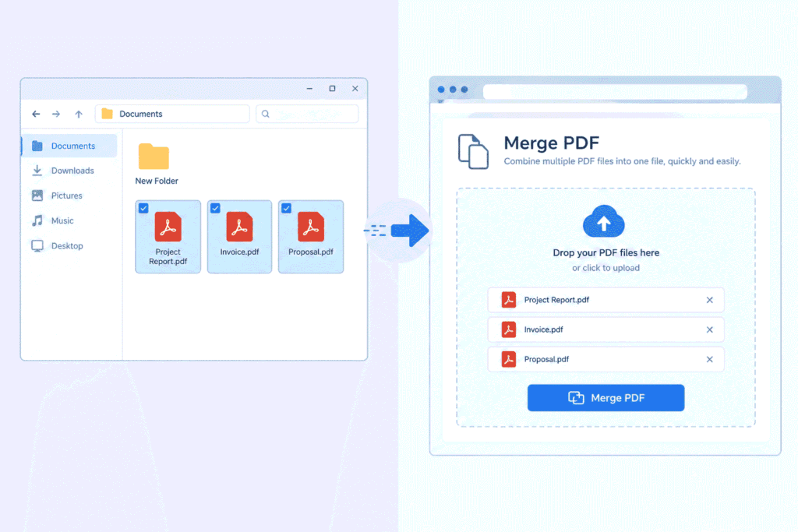Click the folder icon in address bar

pos(107,114)
